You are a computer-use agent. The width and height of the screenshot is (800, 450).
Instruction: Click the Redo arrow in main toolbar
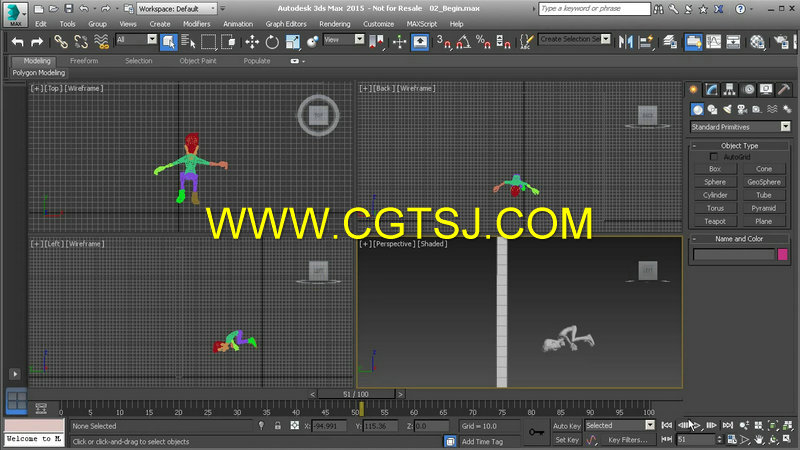37,42
